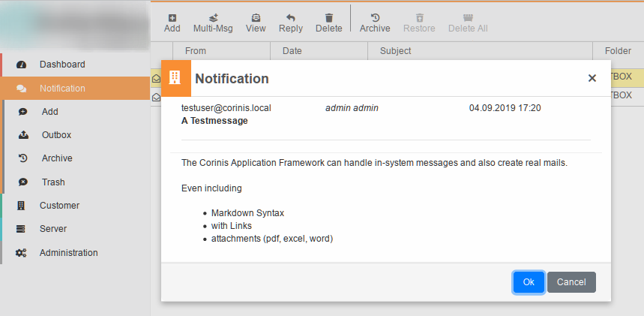Screen dimensions: 644x316
Task: Click the View message toolbar icon
Action: (x=256, y=17)
